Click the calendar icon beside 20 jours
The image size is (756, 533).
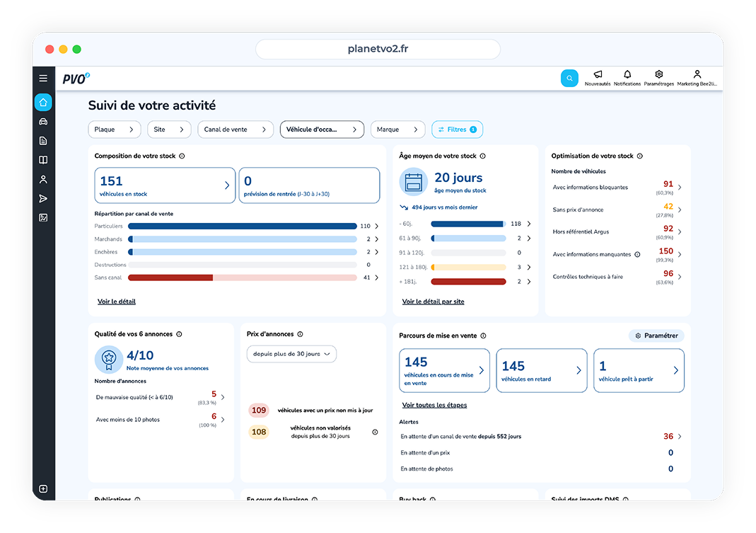(x=413, y=182)
